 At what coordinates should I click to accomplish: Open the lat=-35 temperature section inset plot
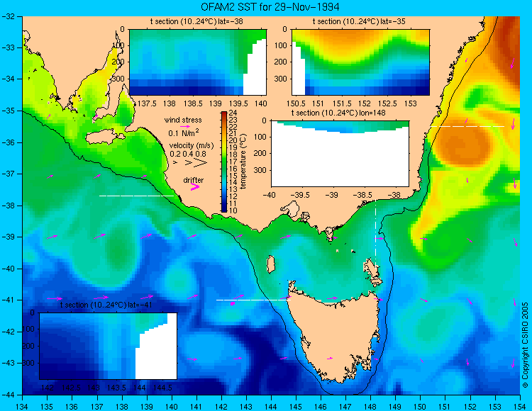tap(360, 62)
